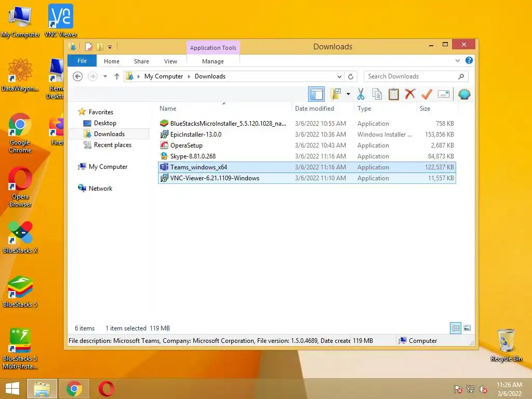Select the BlueStacksMicroInstaller file

[x=307, y=124]
